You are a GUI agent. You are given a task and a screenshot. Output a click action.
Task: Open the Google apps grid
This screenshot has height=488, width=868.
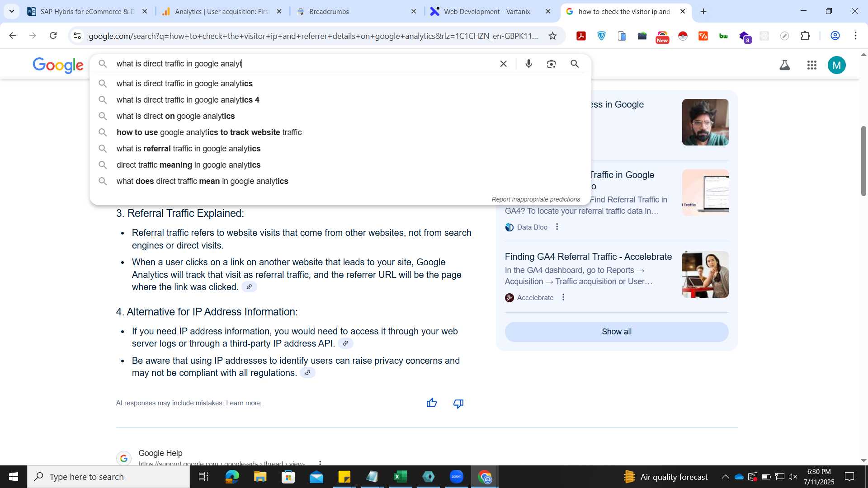812,66
